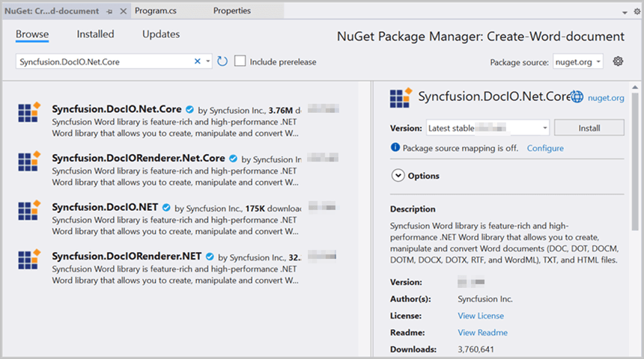Pin the NuGet document tab
The width and height of the screenshot is (644, 359).
(109, 11)
